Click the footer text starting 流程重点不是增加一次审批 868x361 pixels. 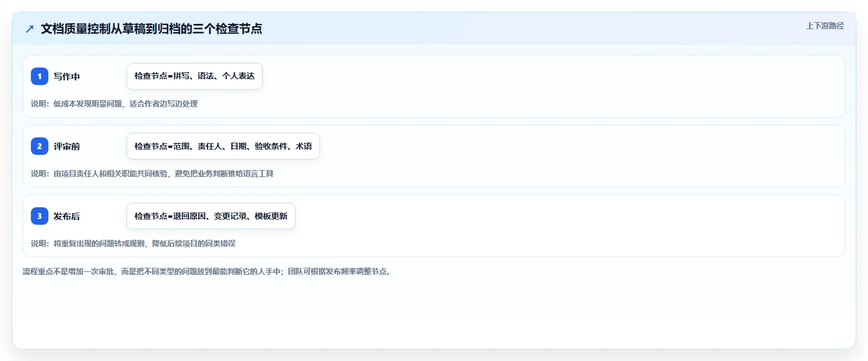point(206,271)
